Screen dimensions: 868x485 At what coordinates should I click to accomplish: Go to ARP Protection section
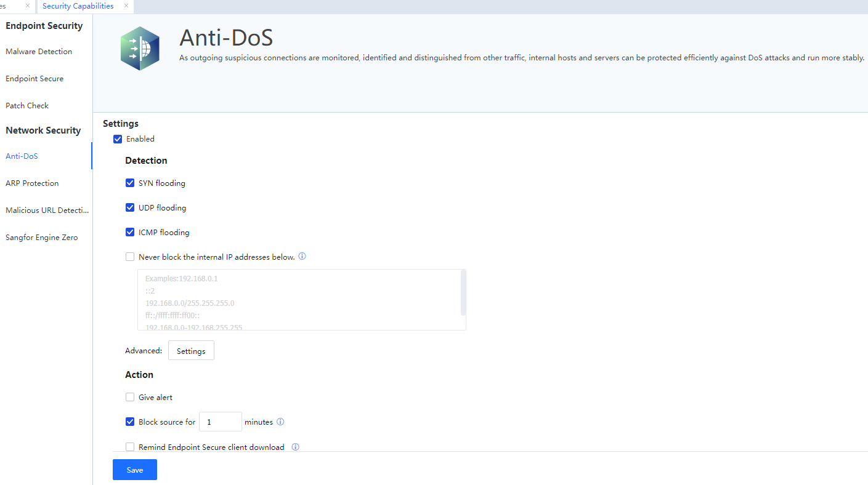pyautogui.click(x=32, y=183)
